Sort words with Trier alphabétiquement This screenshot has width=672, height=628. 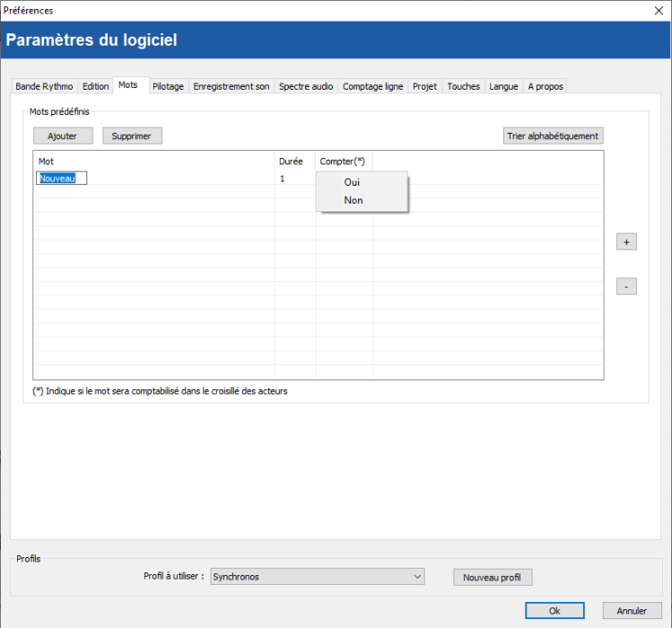click(x=553, y=136)
